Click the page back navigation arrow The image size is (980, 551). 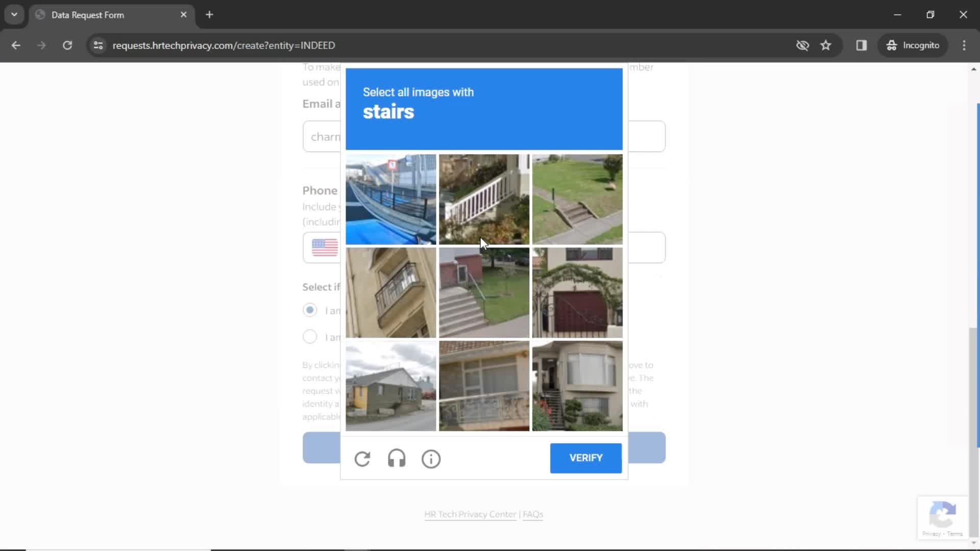tap(15, 44)
